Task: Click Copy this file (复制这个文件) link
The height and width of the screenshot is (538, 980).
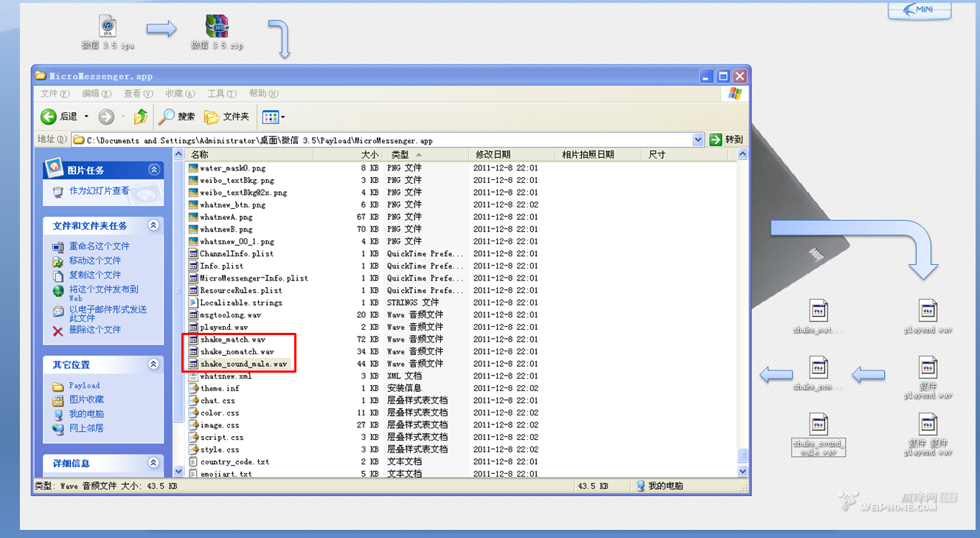Action: pyautogui.click(x=95, y=275)
